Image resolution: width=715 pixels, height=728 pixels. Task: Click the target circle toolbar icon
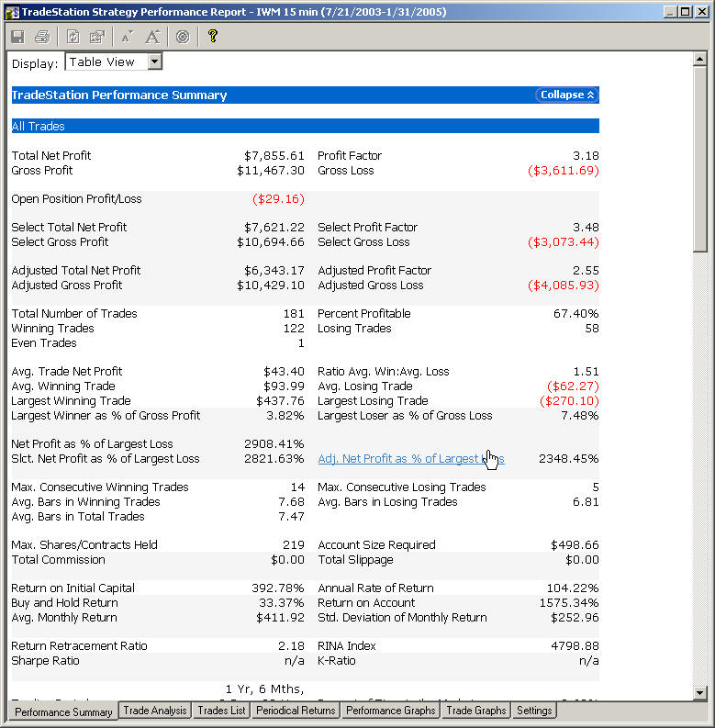[183, 37]
